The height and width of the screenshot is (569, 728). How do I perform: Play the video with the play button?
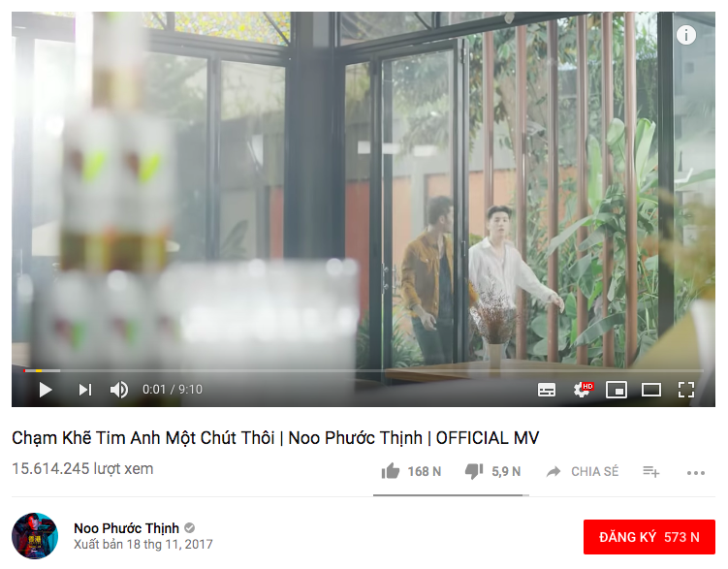[45, 390]
